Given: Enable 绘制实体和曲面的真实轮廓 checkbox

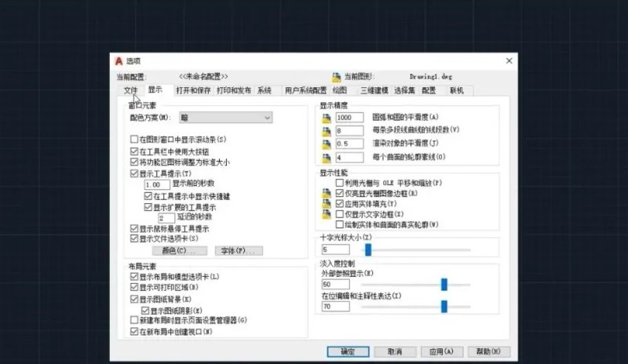Looking at the screenshot, I should coord(340,224).
